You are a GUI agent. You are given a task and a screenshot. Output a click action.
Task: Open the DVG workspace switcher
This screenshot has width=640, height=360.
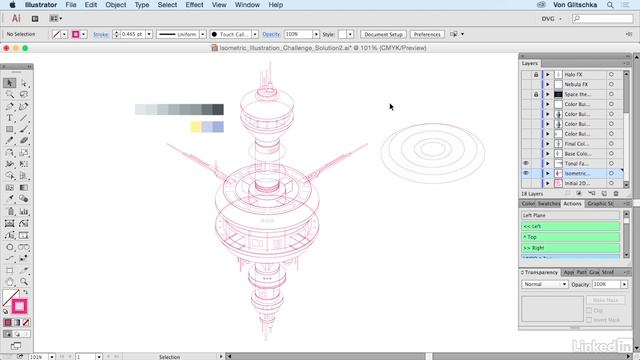point(551,19)
